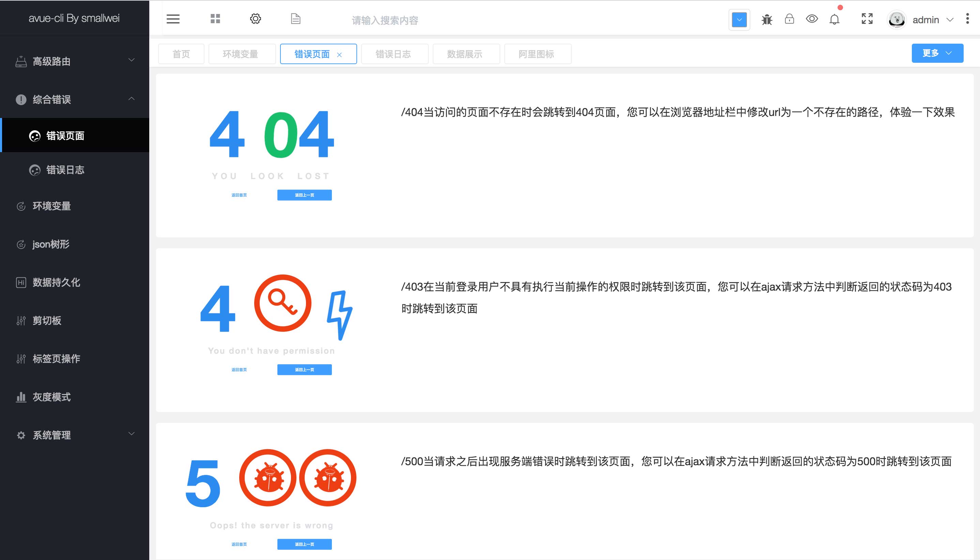The height and width of the screenshot is (560, 980).
Task: Open the 更多 dropdown button
Action: (937, 53)
